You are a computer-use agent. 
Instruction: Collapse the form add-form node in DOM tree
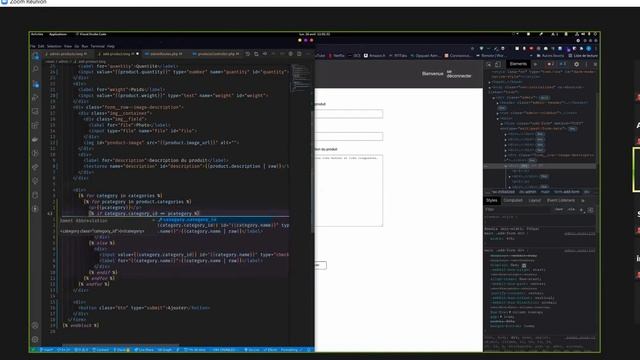point(501,123)
